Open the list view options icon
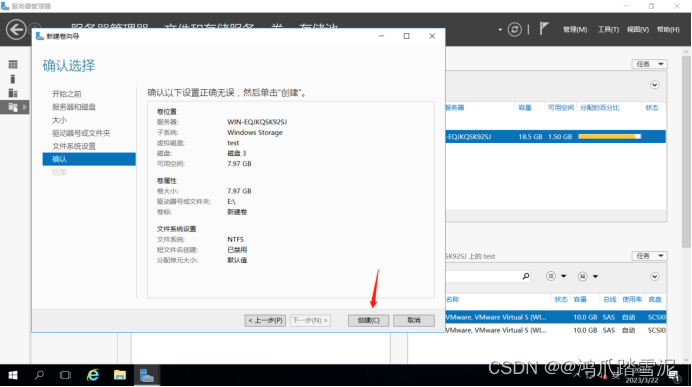 [551, 276]
